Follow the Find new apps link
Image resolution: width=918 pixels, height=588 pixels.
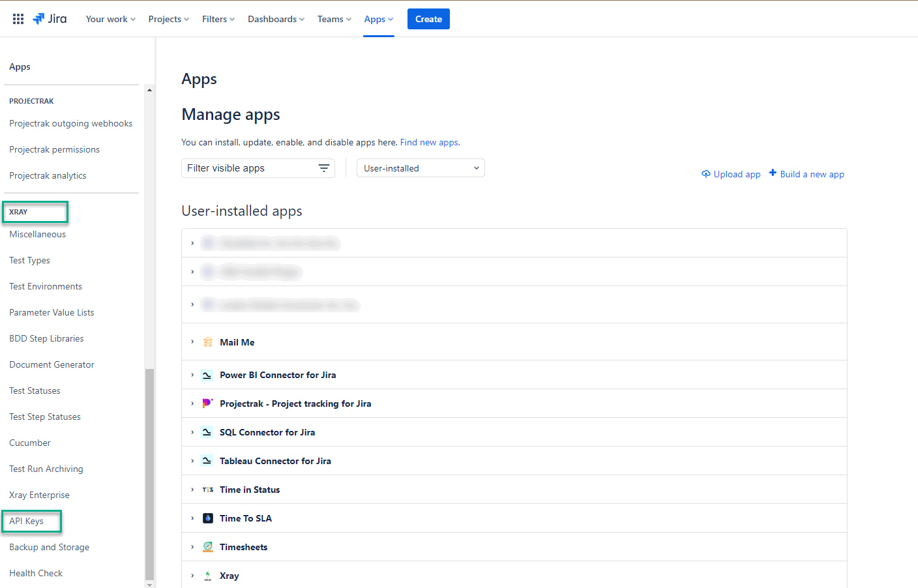[429, 141]
